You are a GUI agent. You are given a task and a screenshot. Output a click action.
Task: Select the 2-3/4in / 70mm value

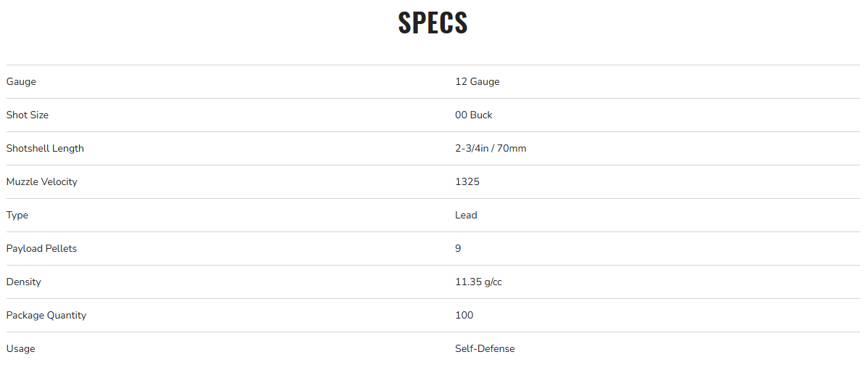coord(490,149)
